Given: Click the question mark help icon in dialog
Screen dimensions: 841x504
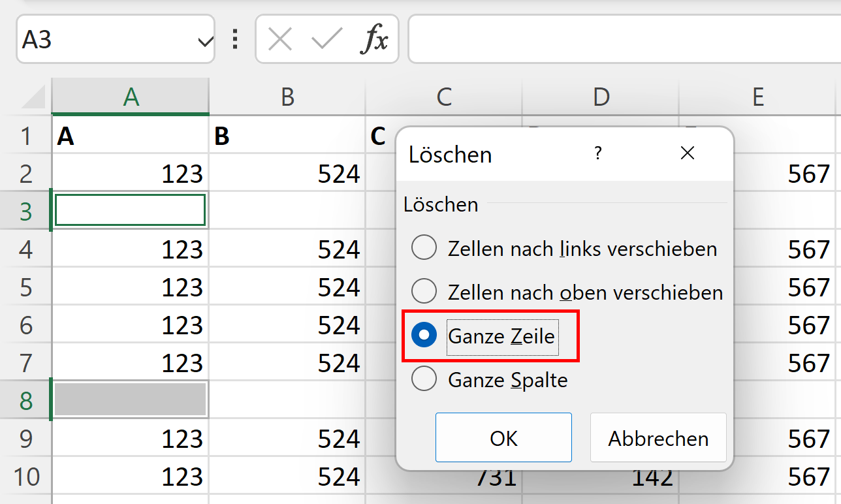Looking at the screenshot, I should [597, 153].
